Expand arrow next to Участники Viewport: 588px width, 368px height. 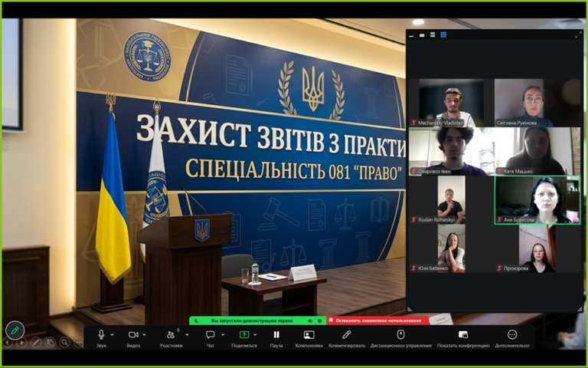[187, 334]
